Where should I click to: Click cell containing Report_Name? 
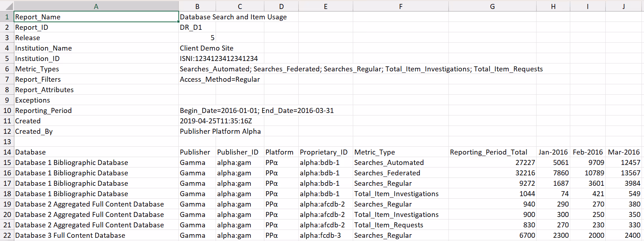96,17
